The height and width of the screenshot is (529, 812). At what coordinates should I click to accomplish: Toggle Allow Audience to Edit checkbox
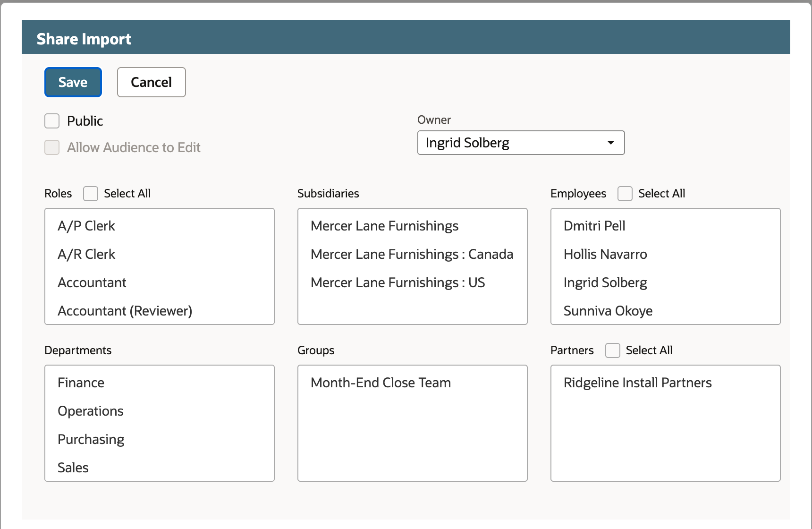coord(52,147)
